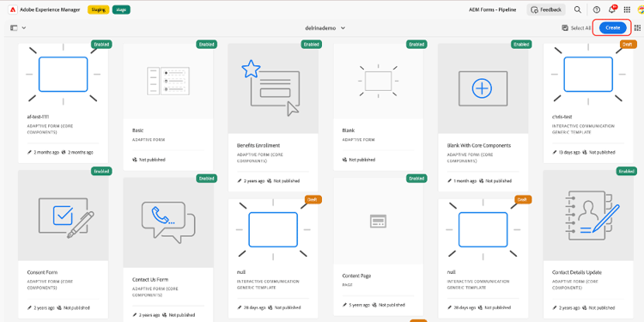The width and height of the screenshot is (644, 322).
Task: Switch view with card view icon
Action: [x=637, y=28]
